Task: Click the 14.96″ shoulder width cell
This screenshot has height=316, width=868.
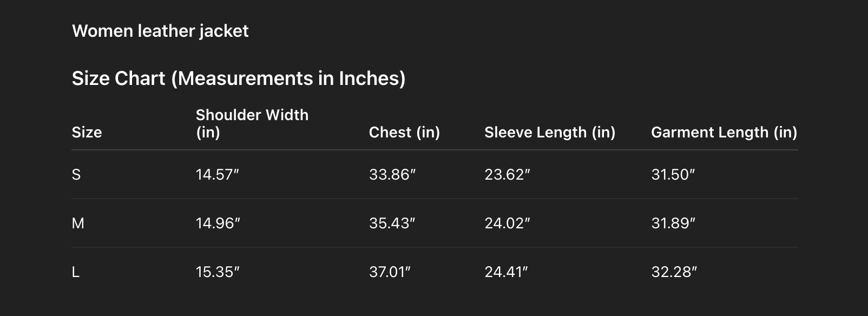Action: 218,223
